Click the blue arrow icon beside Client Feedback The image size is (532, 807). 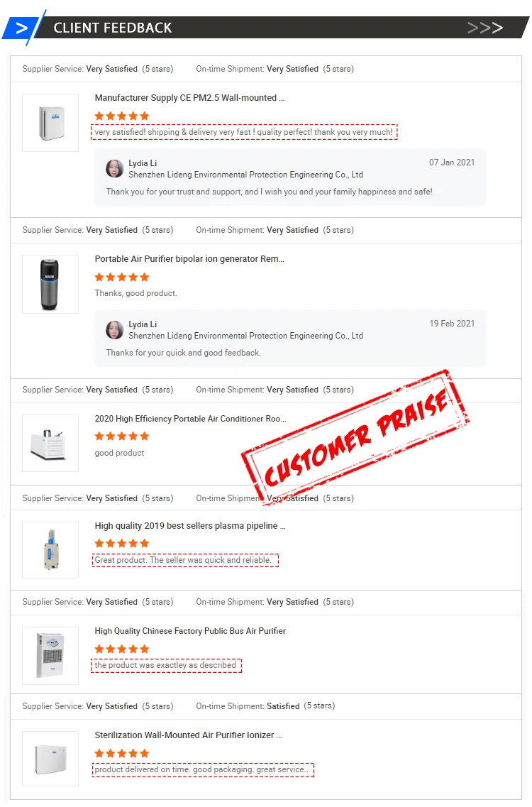pos(22,28)
